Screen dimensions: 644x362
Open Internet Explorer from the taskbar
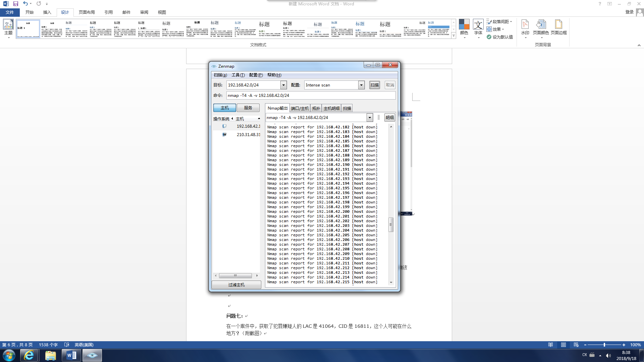pos(29,355)
